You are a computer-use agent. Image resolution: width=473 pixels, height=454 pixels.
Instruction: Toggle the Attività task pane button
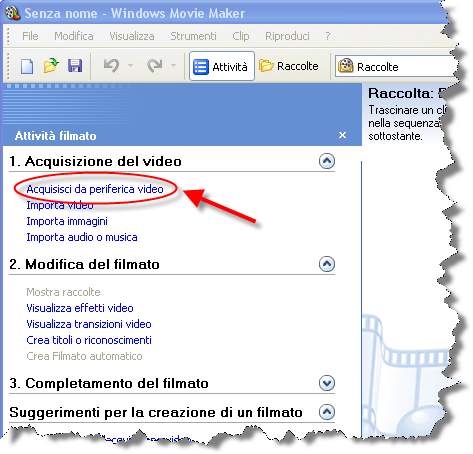click(222, 66)
